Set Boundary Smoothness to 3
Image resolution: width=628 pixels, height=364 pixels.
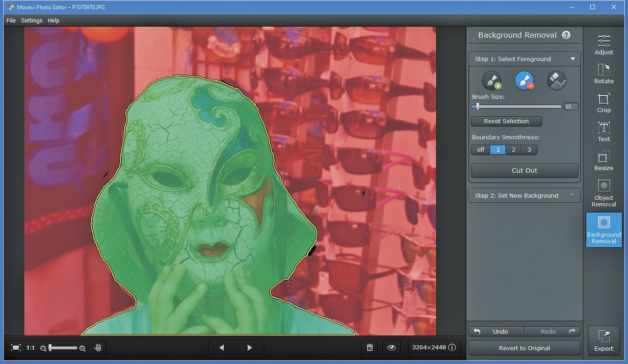529,150
